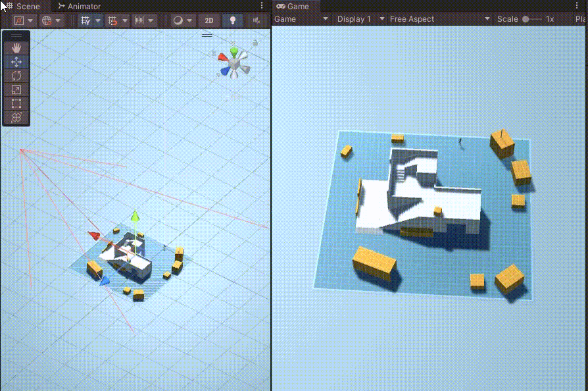Open the Game panel more options menu

(x=577, y=5)
